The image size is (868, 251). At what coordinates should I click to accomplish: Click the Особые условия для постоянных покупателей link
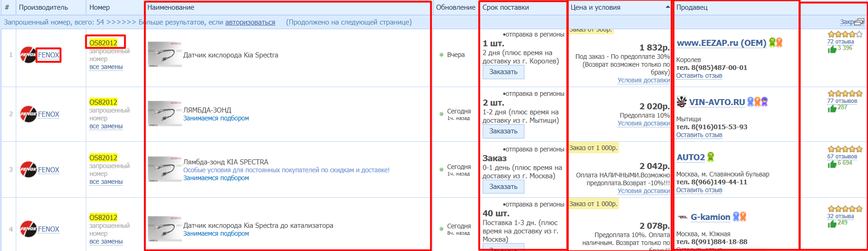click(x=287, y=170)
